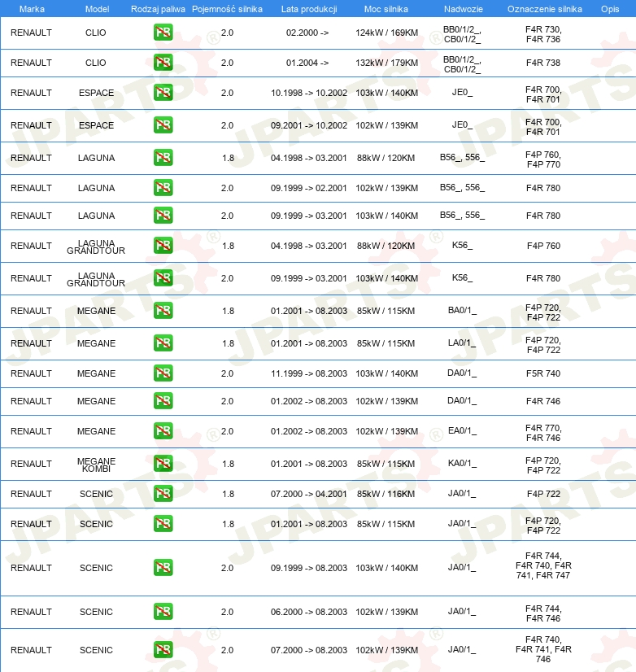Click the fuel icon in the SCENIC 06.2000 -> 08.2003 row

point(163,612)
